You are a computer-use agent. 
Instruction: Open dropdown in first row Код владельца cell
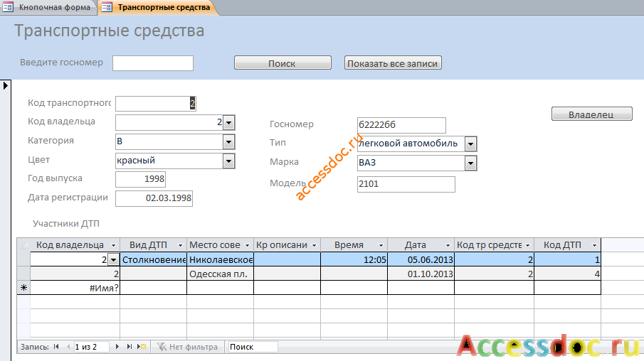[113, 259]
